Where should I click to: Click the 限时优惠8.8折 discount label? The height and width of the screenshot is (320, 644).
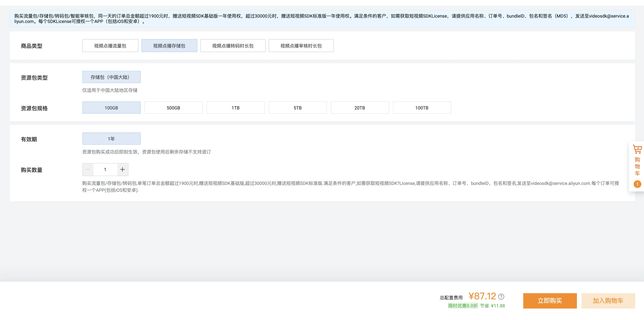463,306
